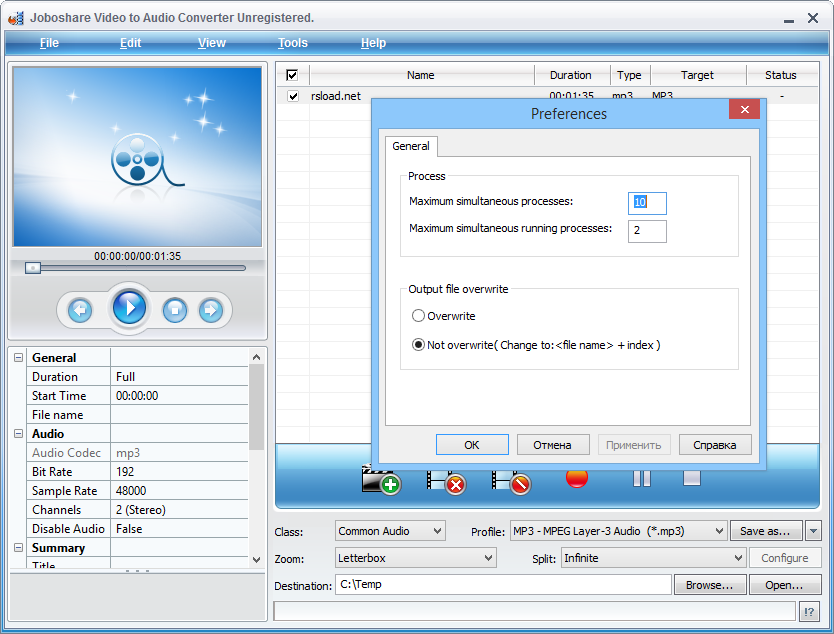Play the preview video
The width and height of the screenshot is (834, 634).
click(129, 307)
